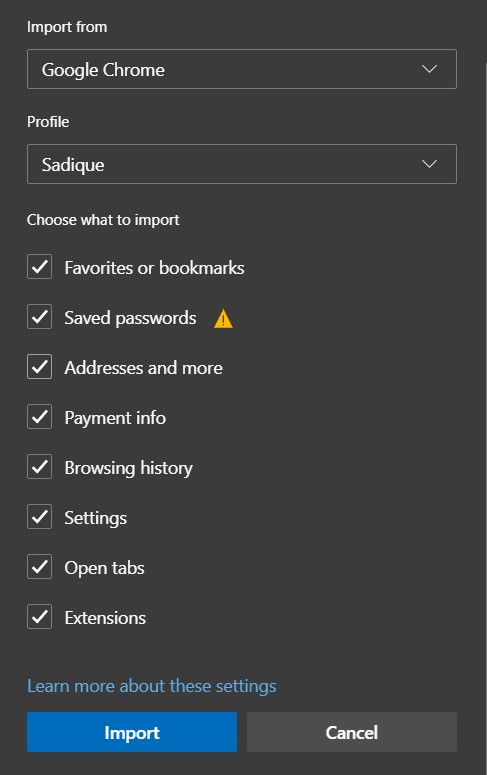Uncheck the Extensions checkbox
The image size is (487, 775).
point(40,617)
